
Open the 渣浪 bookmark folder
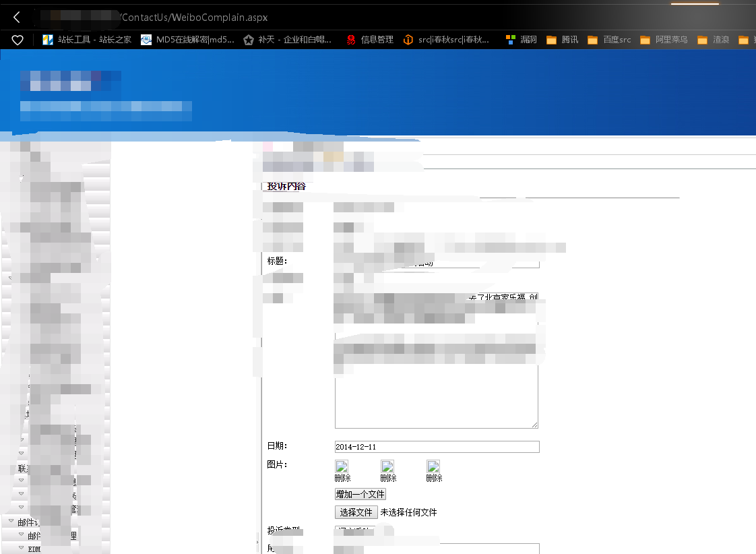[x=714, y=40]
